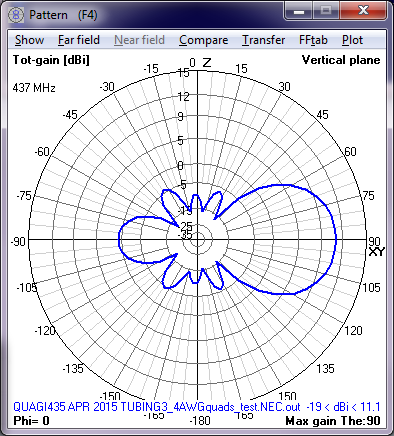The image size is (394, 436).
Task: Click the 60 degree angle label
Action: [x=350, y=152]
